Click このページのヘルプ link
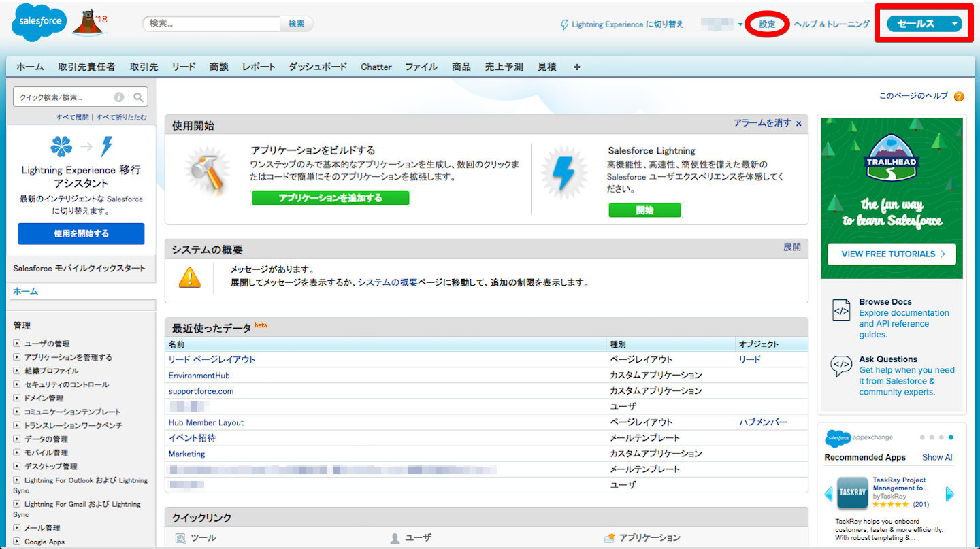This screenshot has height=549, width=980. pyautogui.click(x=913, y=96)
